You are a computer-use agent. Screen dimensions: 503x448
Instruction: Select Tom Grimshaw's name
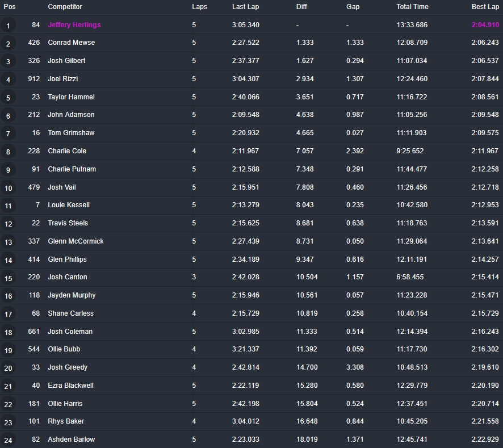[71, 133]
